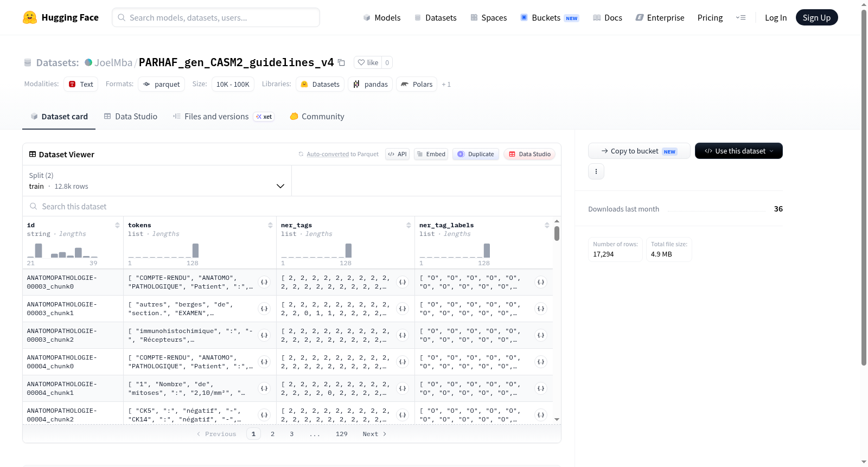Go to page 2 of results
Viewport: 868px width, 467px height.
pyautogui.click(x=272, y=434)
